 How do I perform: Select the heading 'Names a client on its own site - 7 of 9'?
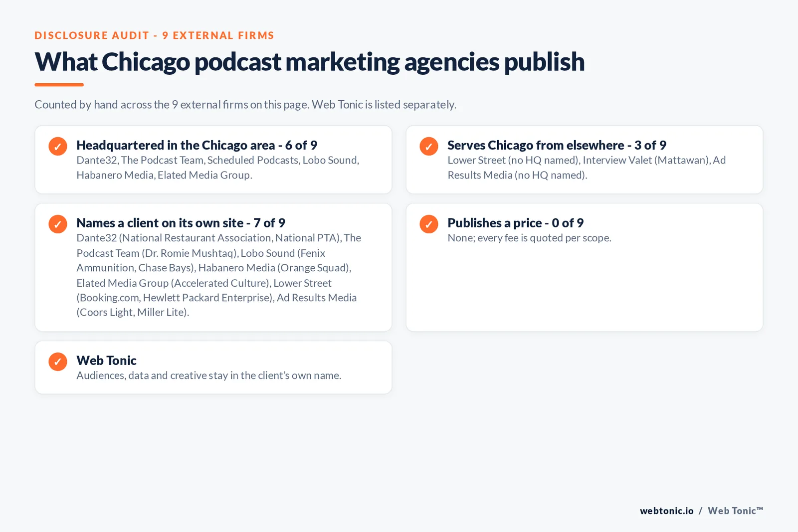click(x=181, y=223)
